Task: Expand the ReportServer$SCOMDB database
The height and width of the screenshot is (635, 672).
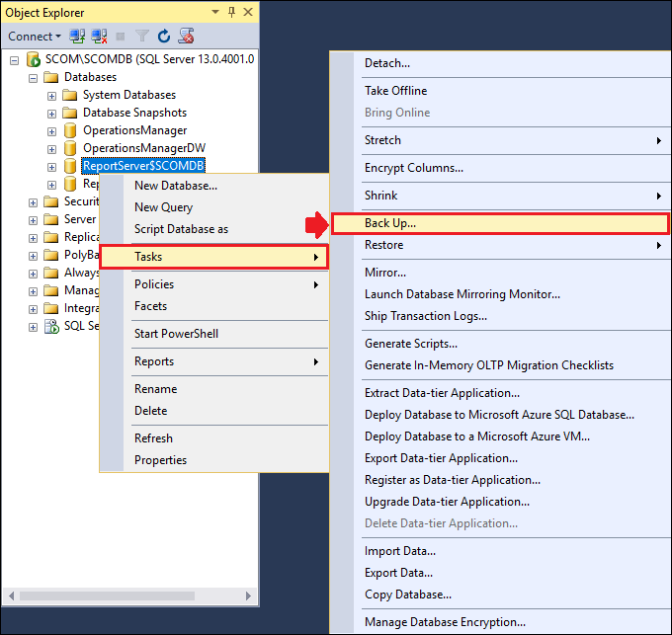Action: (x=51, y=167)
